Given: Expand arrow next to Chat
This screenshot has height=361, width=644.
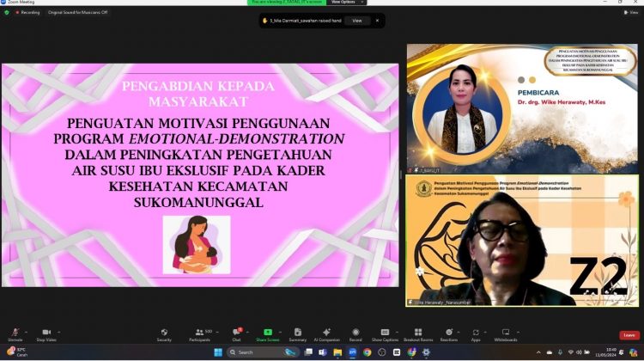Looking at the screenshot, I should pos(247,333).
